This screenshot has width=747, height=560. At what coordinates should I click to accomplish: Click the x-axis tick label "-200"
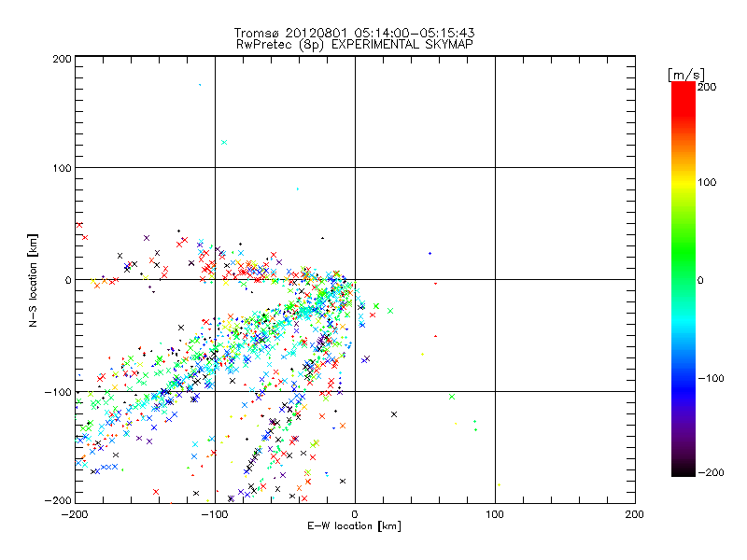(x=75, y=514)
